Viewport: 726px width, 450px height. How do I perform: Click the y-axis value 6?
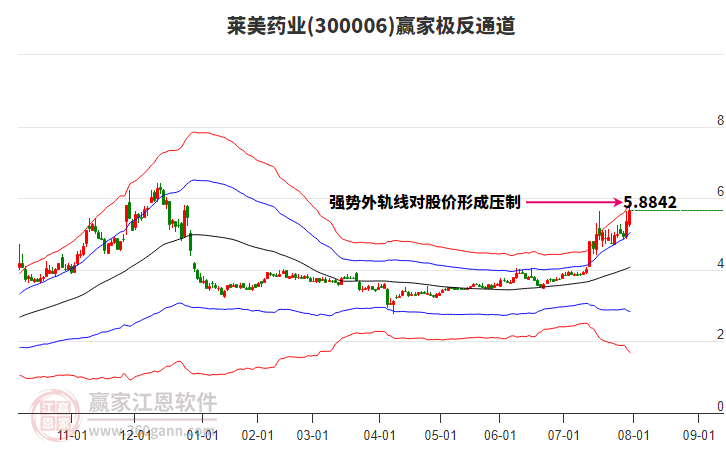click(x=720, y=191)
